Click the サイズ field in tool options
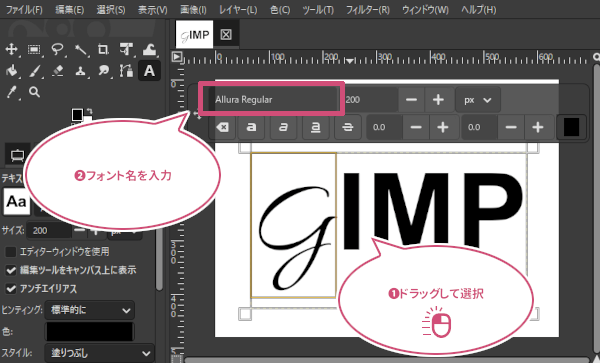This screenshot has width=600, height=363. (x=49, y=230)
